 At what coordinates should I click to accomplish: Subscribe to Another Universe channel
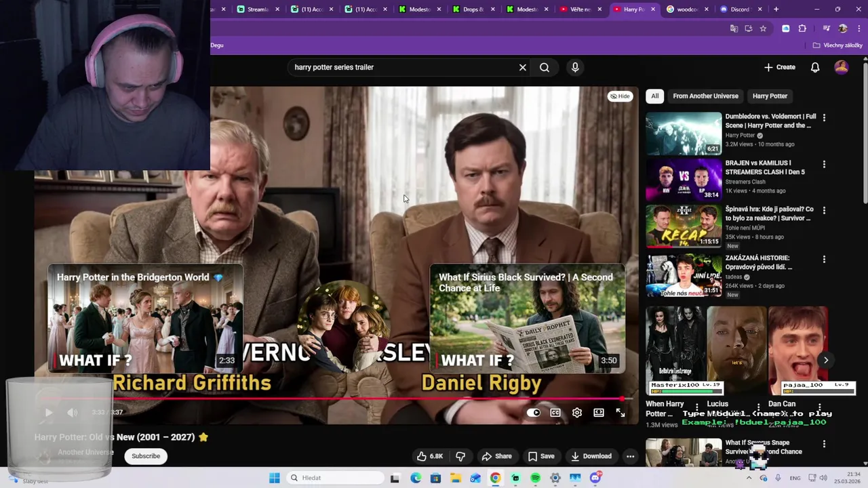click(146, 456)
